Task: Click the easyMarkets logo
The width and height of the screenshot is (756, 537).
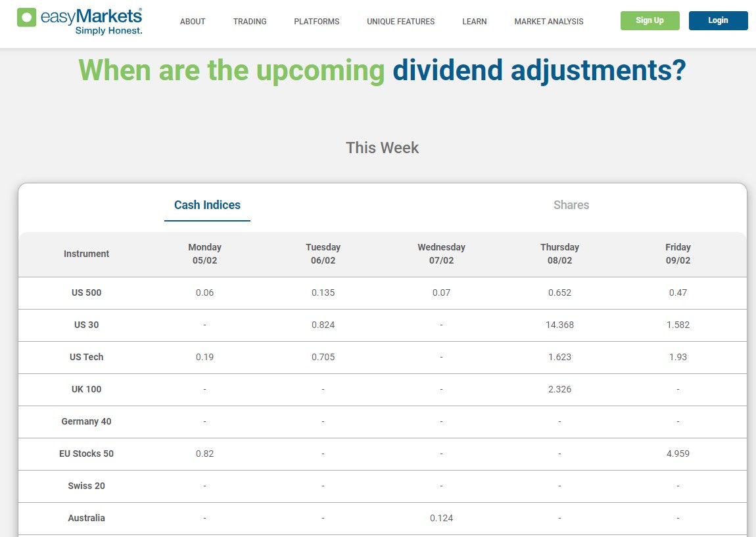Action: 80,21
